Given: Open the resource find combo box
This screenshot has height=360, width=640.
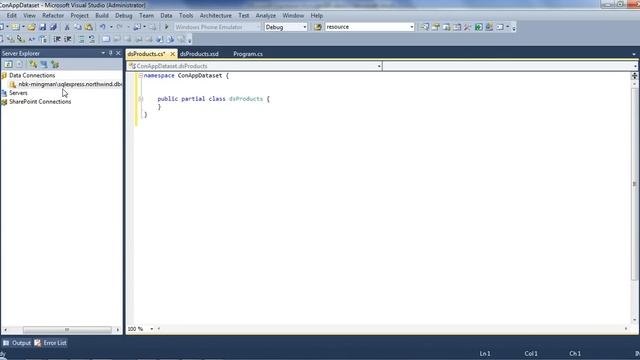Looking at the screenshot, I should click(x=370, y=27).
